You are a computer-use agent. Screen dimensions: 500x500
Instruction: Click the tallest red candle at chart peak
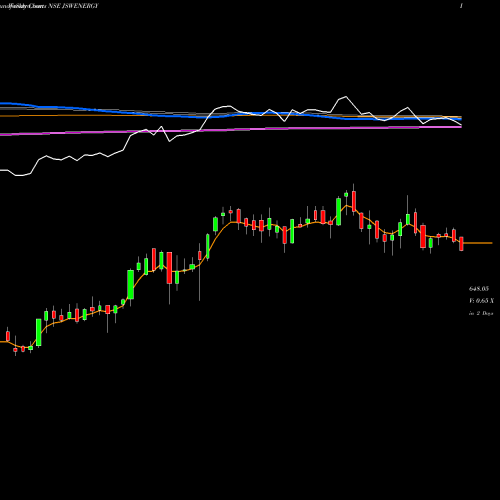(354, 201)
